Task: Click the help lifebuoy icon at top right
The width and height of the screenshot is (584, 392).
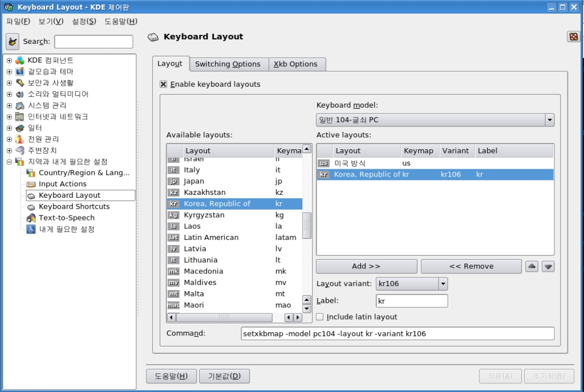Action: [x=573, y=36]
